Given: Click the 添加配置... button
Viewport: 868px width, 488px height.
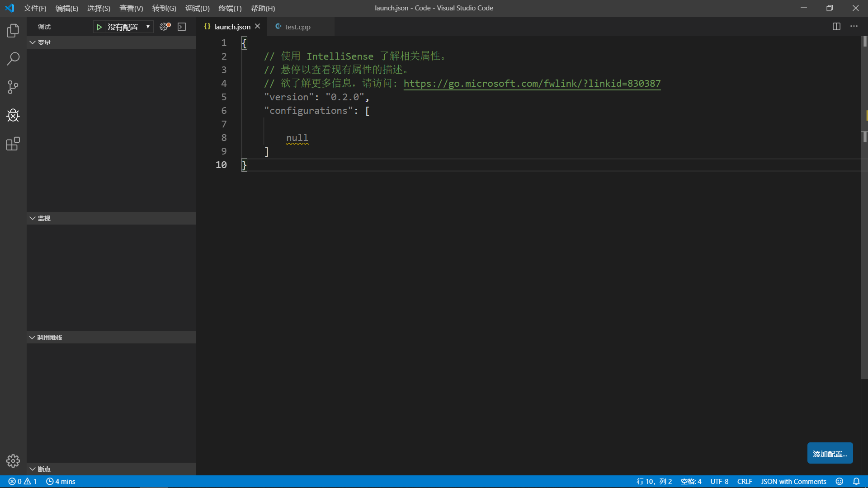Looking at the screenshot, I should click(830, 454).
